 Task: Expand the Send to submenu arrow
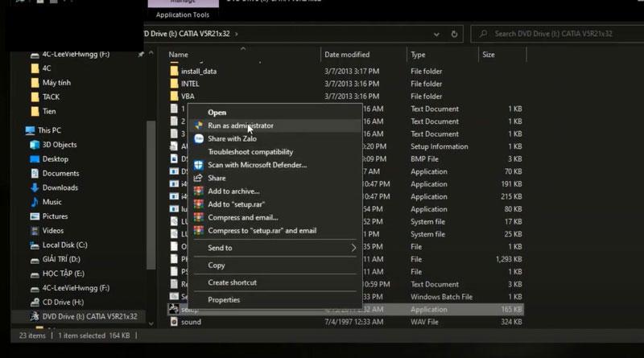click(x=353, y=248)
